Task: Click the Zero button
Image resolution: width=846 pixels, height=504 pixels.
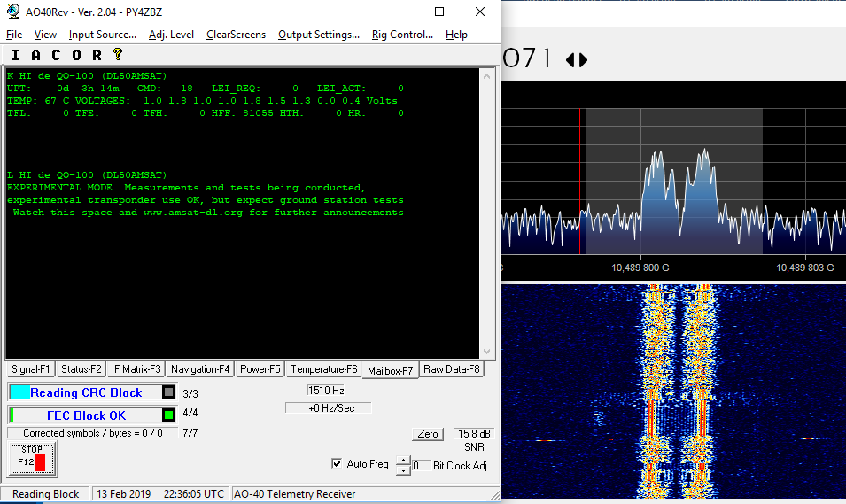Action: [428, 434]
